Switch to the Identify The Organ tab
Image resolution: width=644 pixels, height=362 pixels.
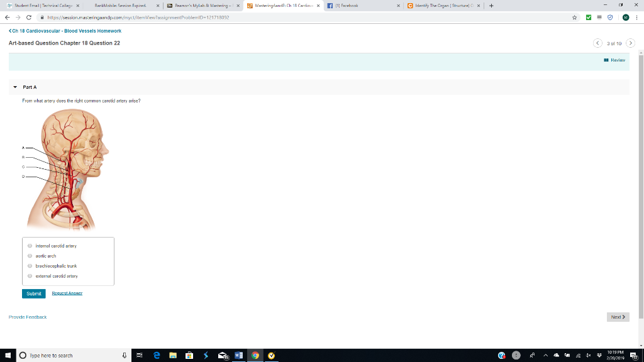click(x=443, y=6)
